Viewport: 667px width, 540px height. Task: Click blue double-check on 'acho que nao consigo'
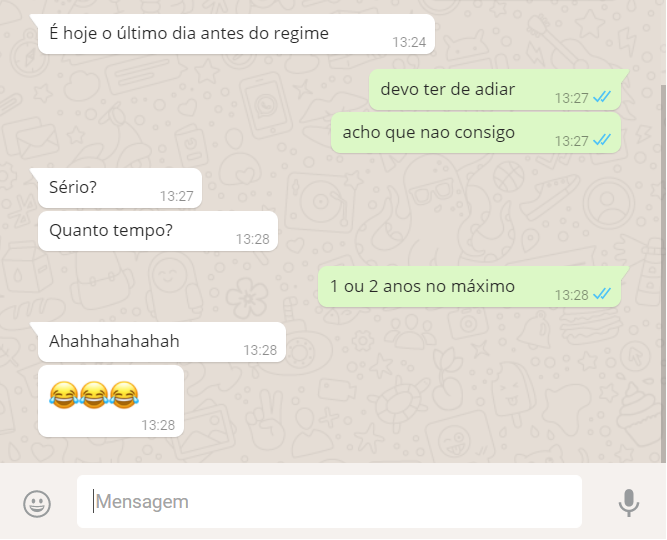602,140
